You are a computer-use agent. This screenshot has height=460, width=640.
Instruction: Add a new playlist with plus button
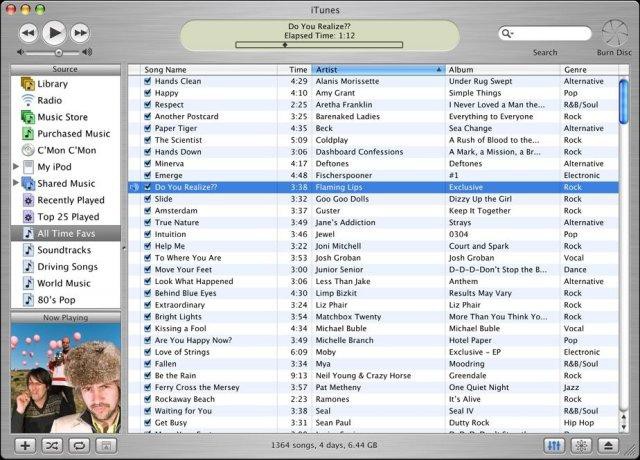coord(25,445)
